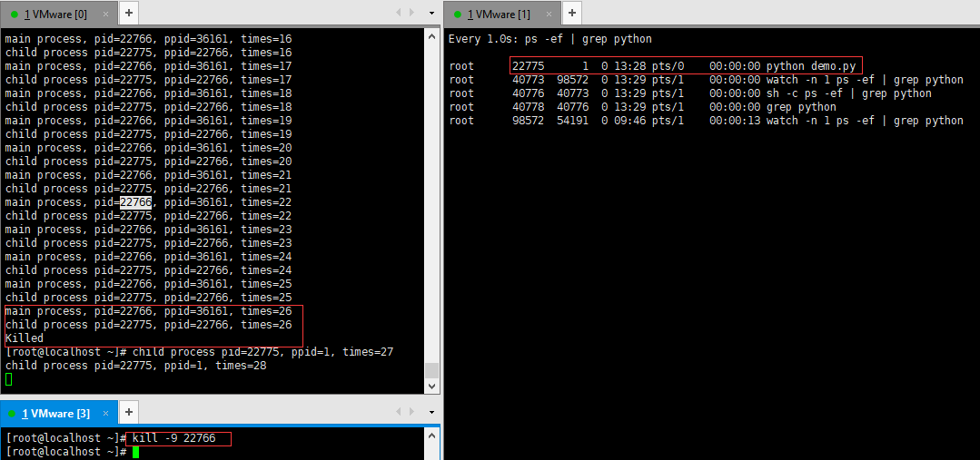Close the VMware [3] session tab
980x460 pixels.
click(x=105, y=413)
